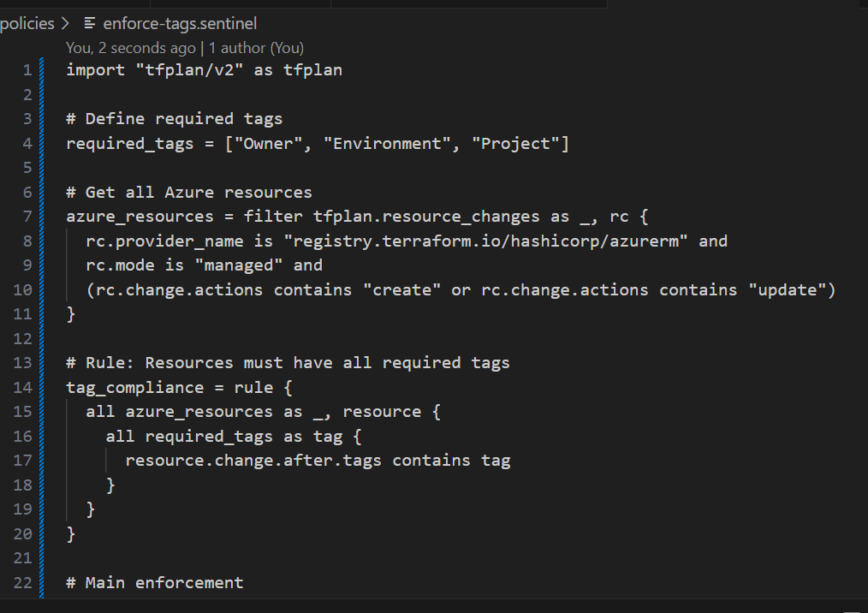The width and height of the screenshot is (868, 613).
Task: Click line number 7 in the gutter
Action: tap(27, 217)
